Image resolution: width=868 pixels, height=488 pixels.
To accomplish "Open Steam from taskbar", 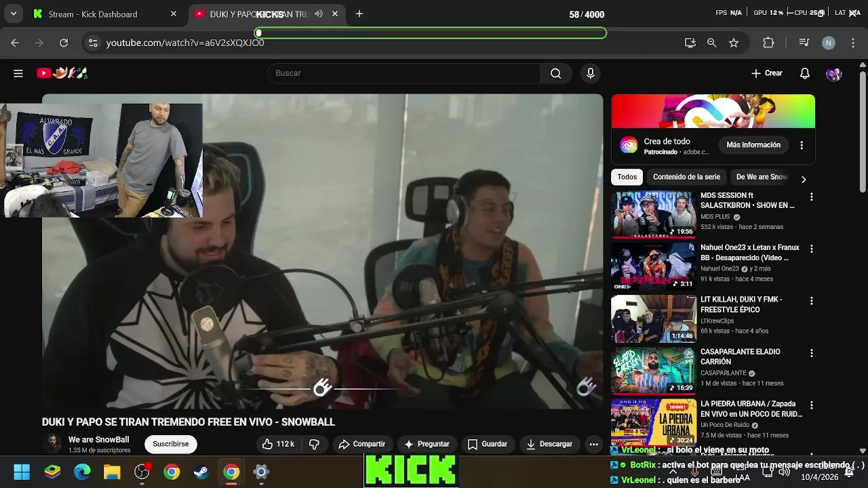I will [201, 472].
